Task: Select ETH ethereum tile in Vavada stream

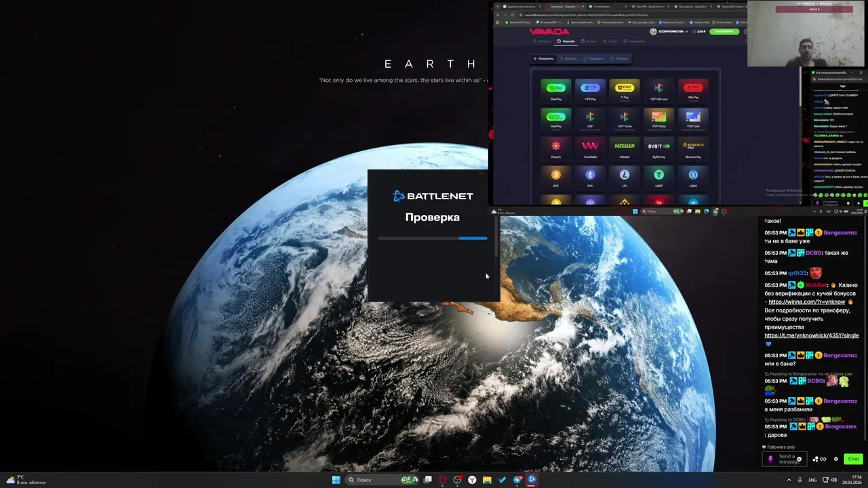Action: 590,178
